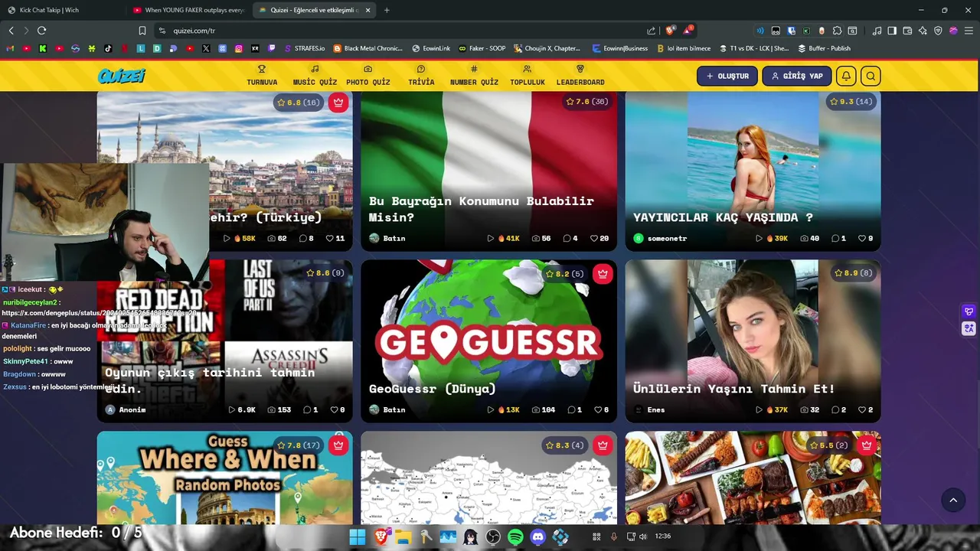This screenshot has height=551, width=980.
Task: Open the STRAFES.io bookmark
Action: pyautogui.click(x=304, y=48)
